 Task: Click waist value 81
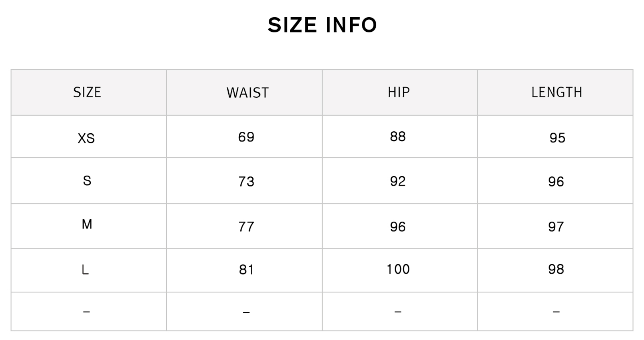click(x=246, y=270)
